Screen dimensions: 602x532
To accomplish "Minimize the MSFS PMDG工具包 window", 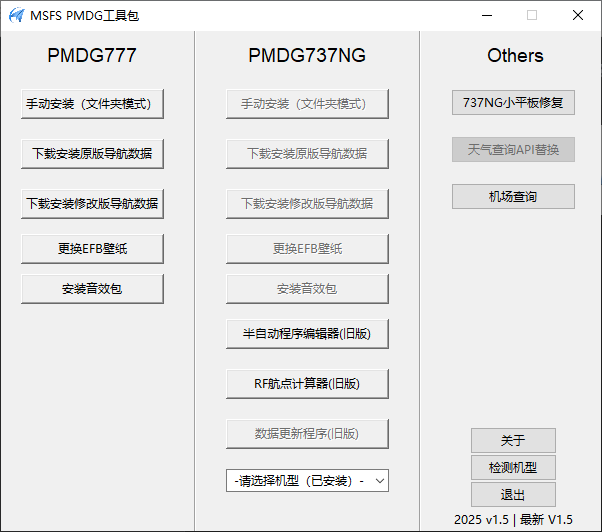I will pos(487,15).
